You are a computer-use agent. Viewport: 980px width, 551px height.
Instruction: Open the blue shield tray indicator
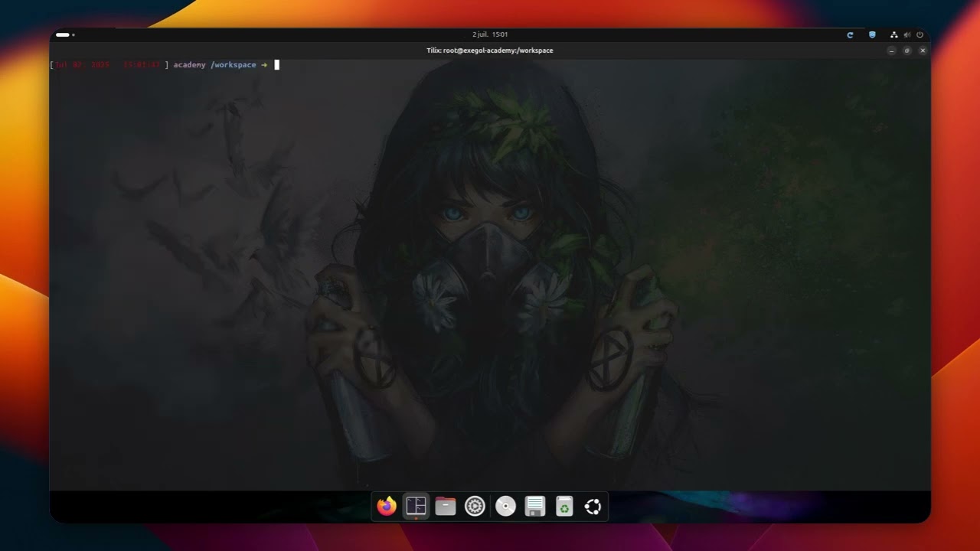[872, 34]
